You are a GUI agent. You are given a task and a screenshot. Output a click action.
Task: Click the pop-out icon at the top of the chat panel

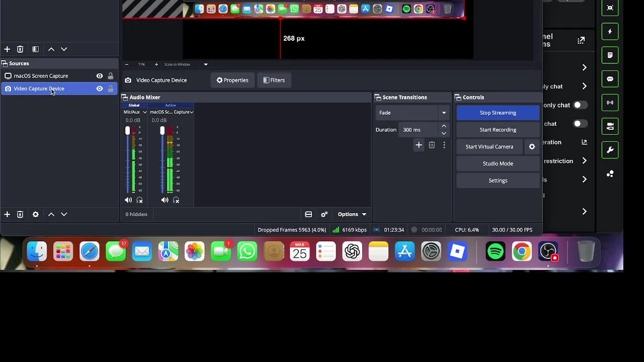tap(581, 40)
